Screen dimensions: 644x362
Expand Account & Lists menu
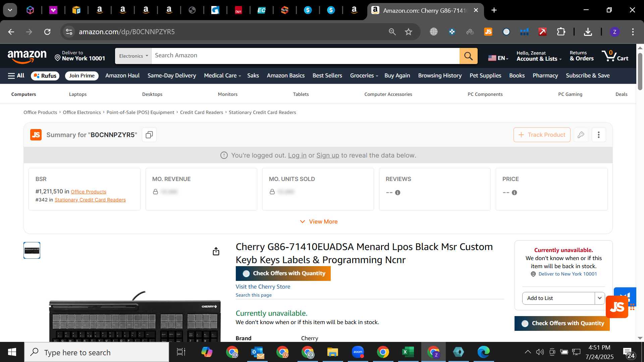539,56
